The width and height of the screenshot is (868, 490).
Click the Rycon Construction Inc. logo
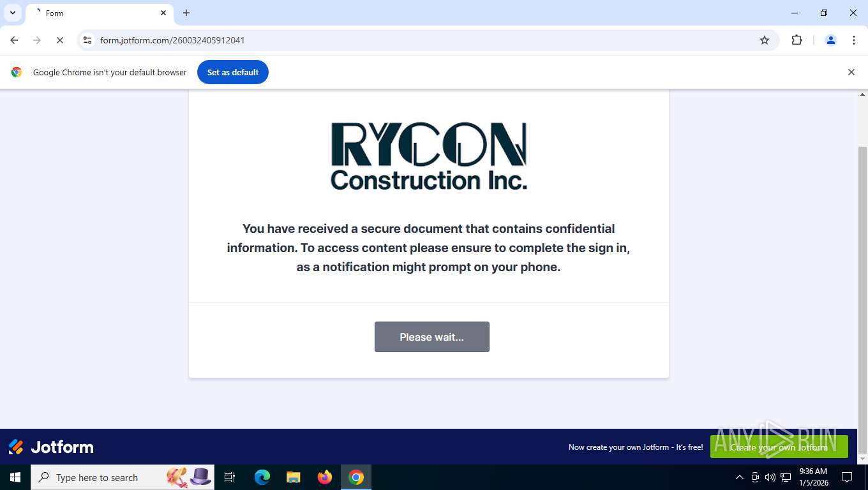pyautogui.click(x=429, y=156)
